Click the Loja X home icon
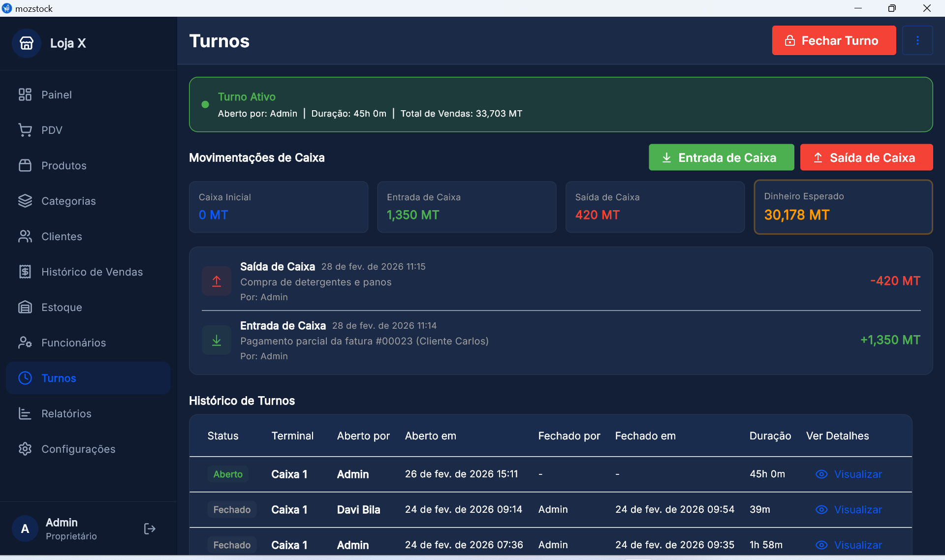Viewport: 945px width, 560px height. [26, 43]
